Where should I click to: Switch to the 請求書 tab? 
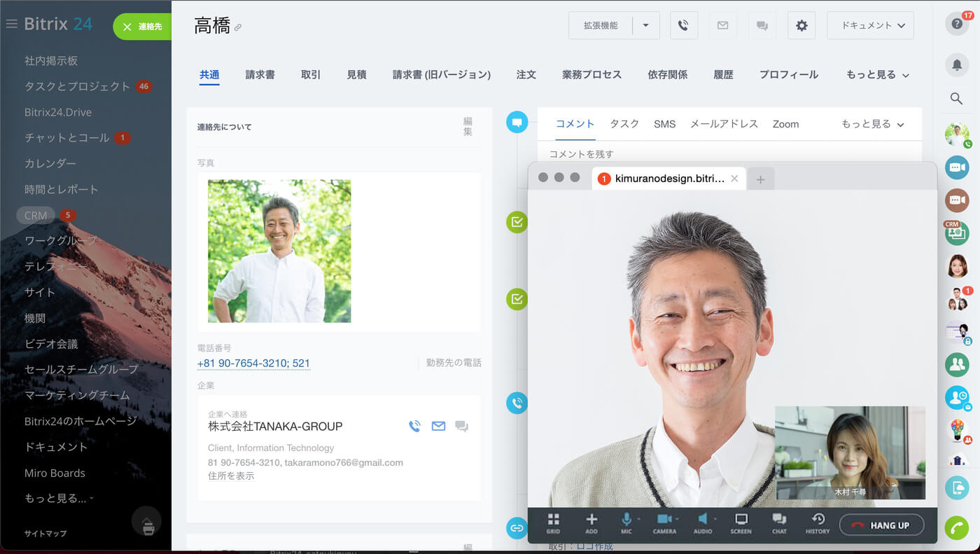coord(260,75)
